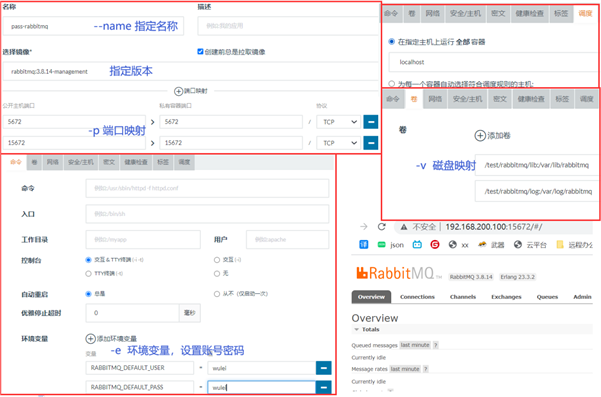Click the private container port 15672 field
This screenshot has height=397, width=601.
231,143
